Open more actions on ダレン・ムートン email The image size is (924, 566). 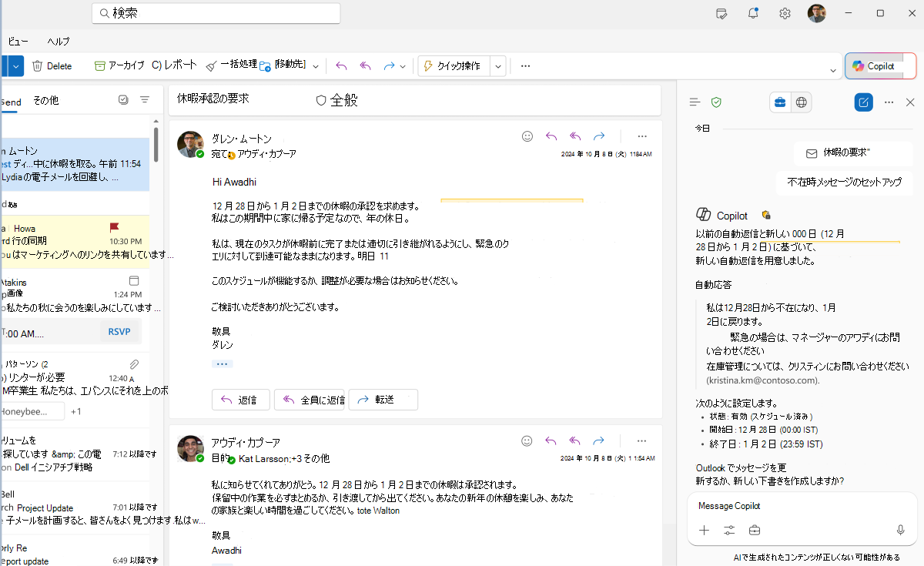(642, 136)
